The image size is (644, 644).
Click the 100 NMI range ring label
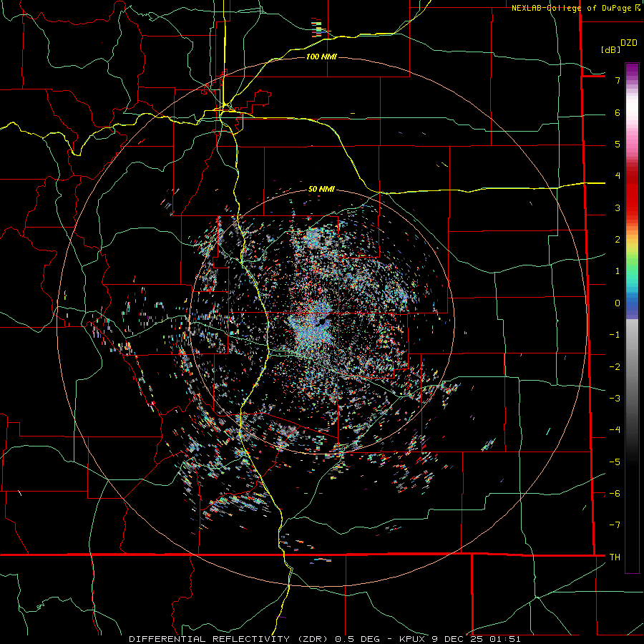pyautogui.click(x=321, y=57)
